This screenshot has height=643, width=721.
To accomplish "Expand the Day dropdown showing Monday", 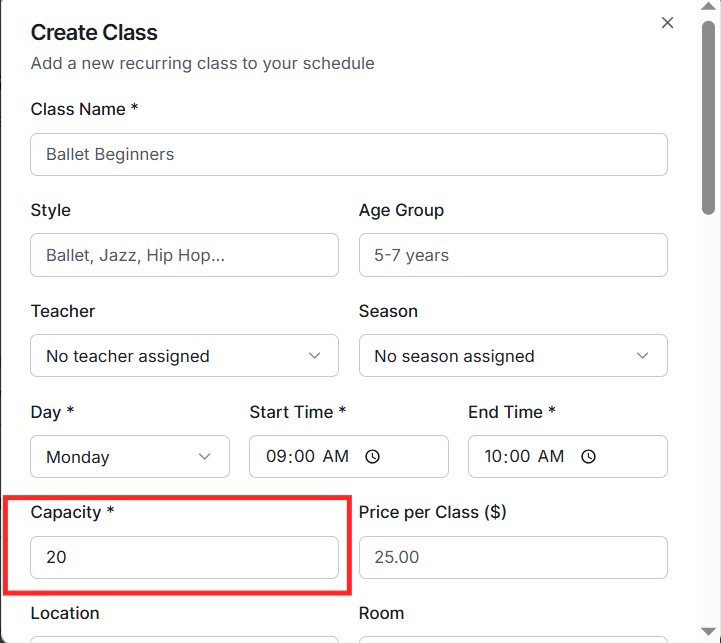I will point(130,457).
